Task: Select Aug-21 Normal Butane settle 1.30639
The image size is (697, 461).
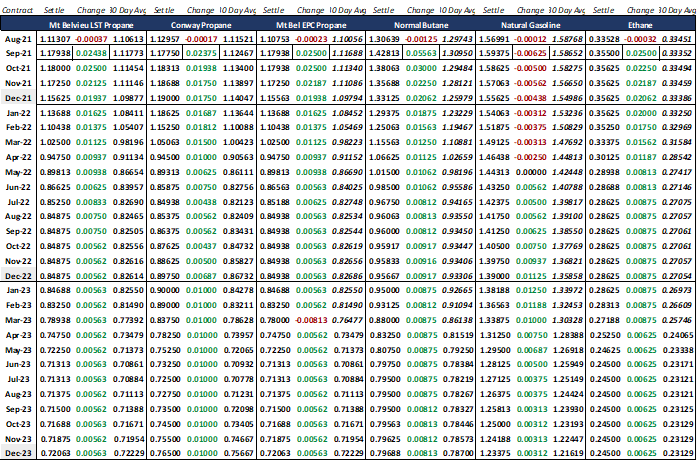Action: (385, 39)
